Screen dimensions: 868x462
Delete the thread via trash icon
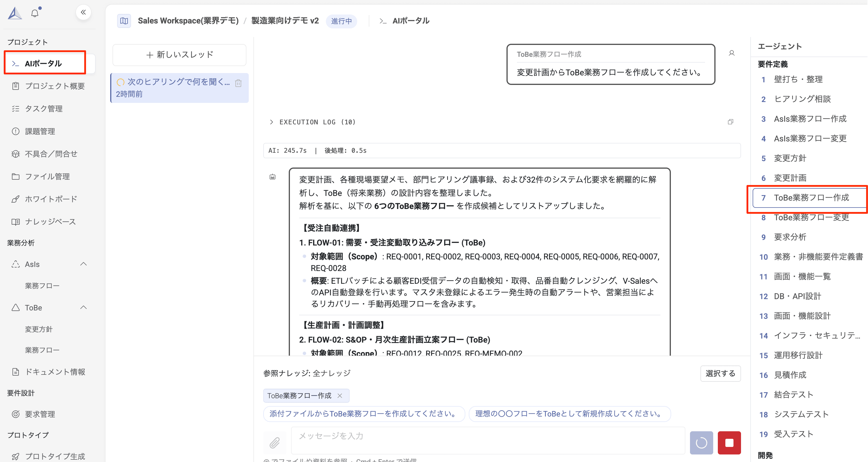click(238, 83)
